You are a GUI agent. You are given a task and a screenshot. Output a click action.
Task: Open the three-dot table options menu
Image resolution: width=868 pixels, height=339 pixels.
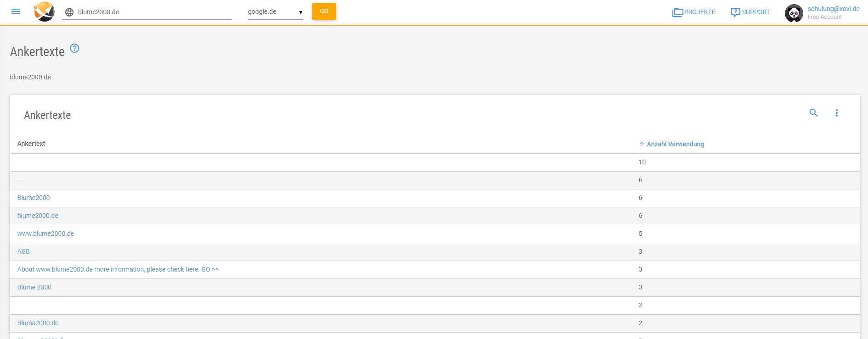coord(837,113)
